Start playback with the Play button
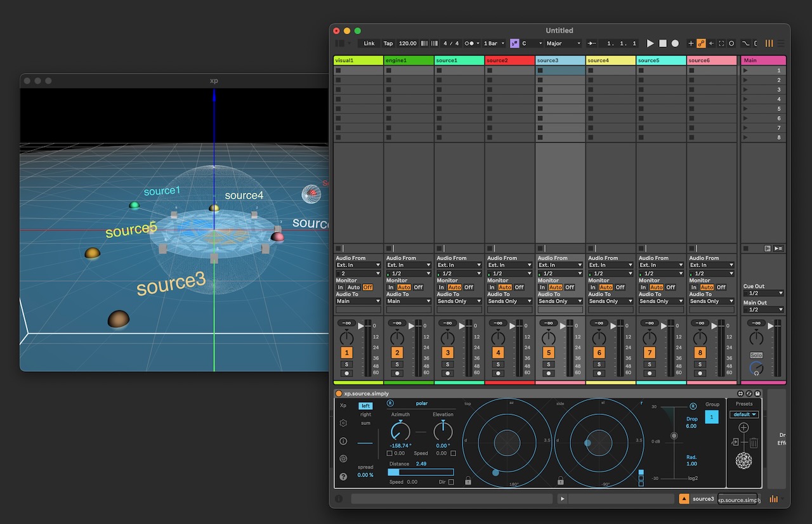The height and width of the screenshot is (524, 812). pos(650,43)
